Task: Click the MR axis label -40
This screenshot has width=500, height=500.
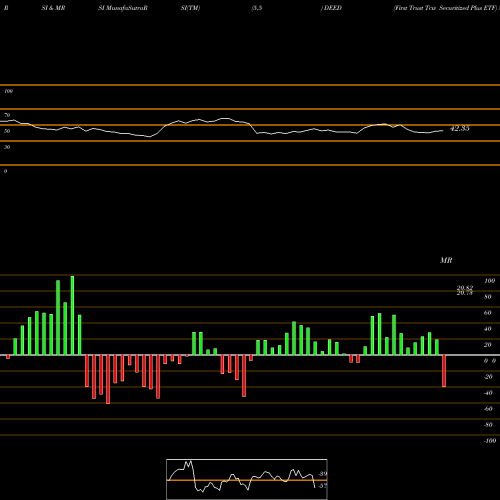Action: [488, 393]
